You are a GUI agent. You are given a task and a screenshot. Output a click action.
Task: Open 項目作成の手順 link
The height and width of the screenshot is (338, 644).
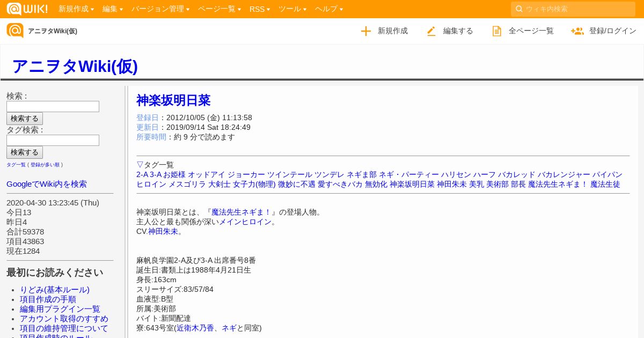[48, 299]
